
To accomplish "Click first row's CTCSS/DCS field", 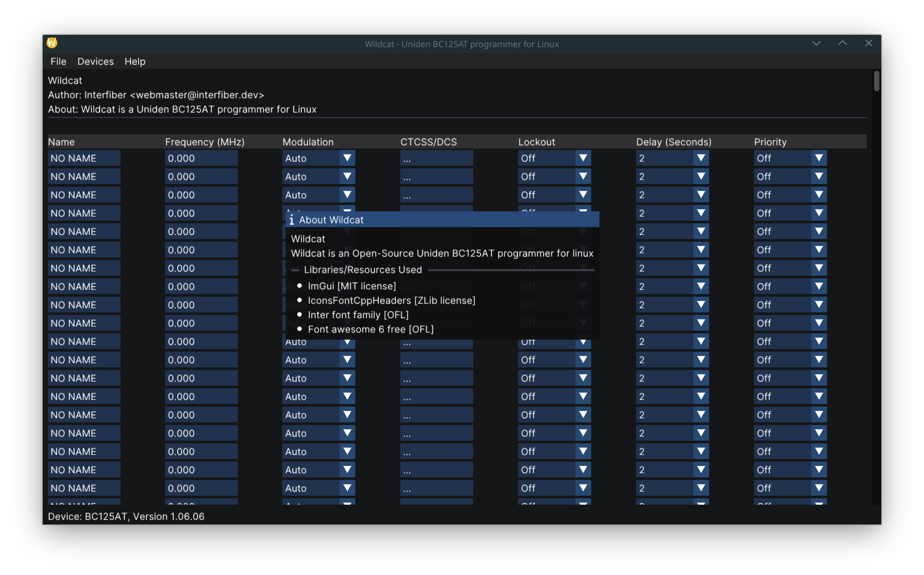I will click(x=437, y=158).
